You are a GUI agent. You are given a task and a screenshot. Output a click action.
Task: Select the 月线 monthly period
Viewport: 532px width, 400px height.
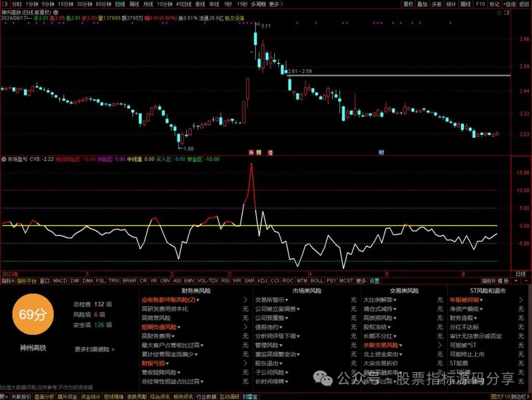[148, 4]
